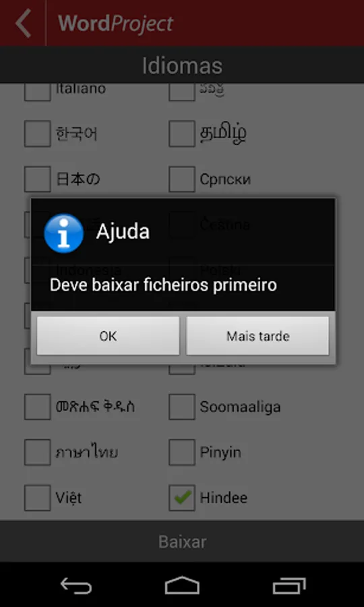The width and height of the screenshot is (364, 607).
Task: Tap the Android home navigation button
Action: [182, 585]
